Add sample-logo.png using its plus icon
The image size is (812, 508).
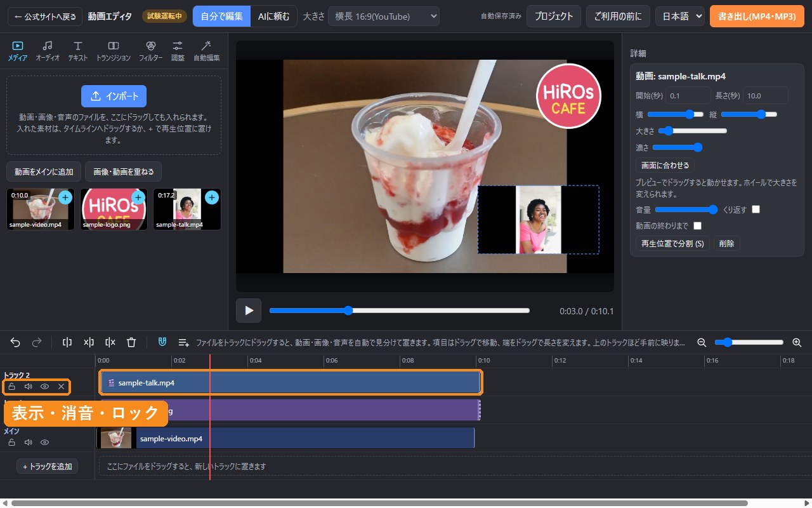138,198
